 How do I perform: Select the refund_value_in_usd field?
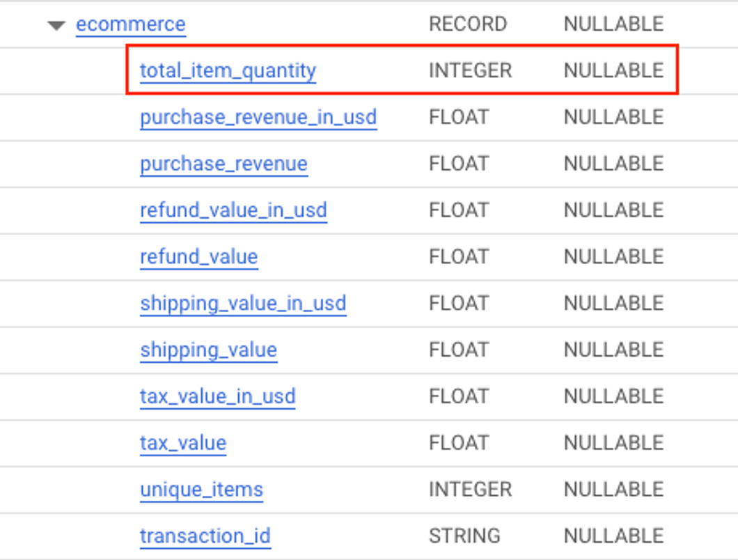point(233,210)
